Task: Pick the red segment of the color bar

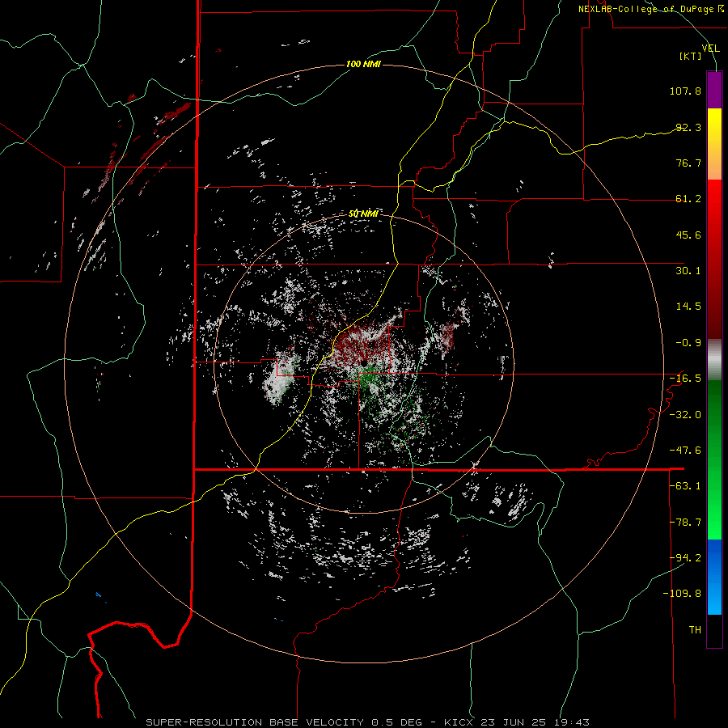Action: pos(714,259)
